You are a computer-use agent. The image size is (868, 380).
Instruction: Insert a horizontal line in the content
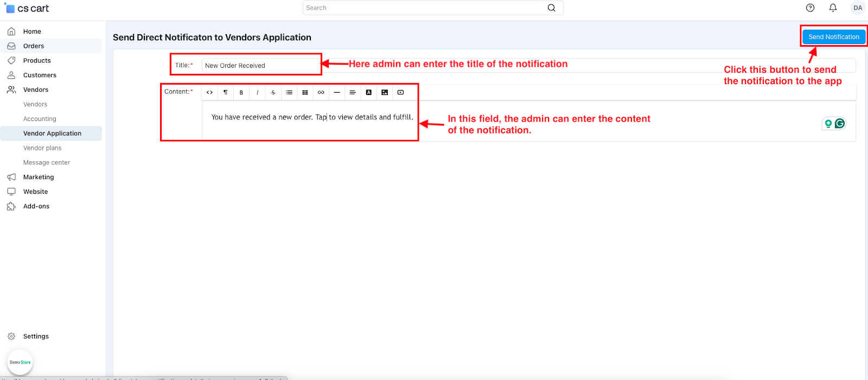[337, 92]
